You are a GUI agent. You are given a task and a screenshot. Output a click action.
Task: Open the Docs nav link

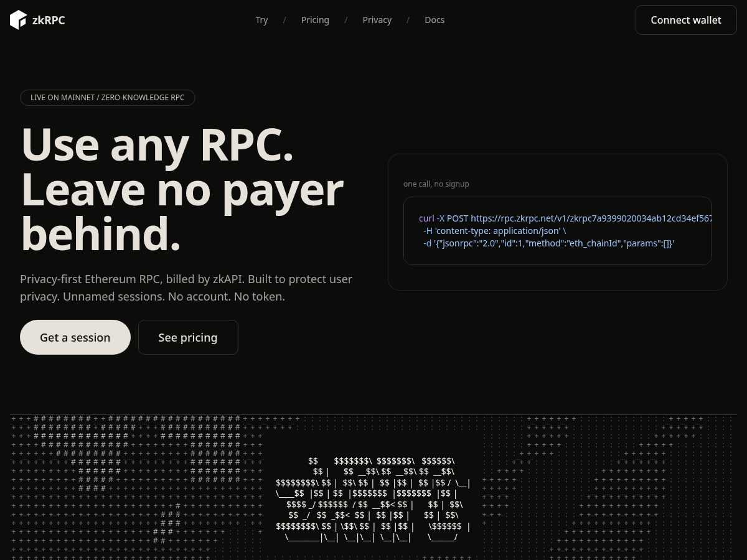pyautogui.click(x=435, y=20)
